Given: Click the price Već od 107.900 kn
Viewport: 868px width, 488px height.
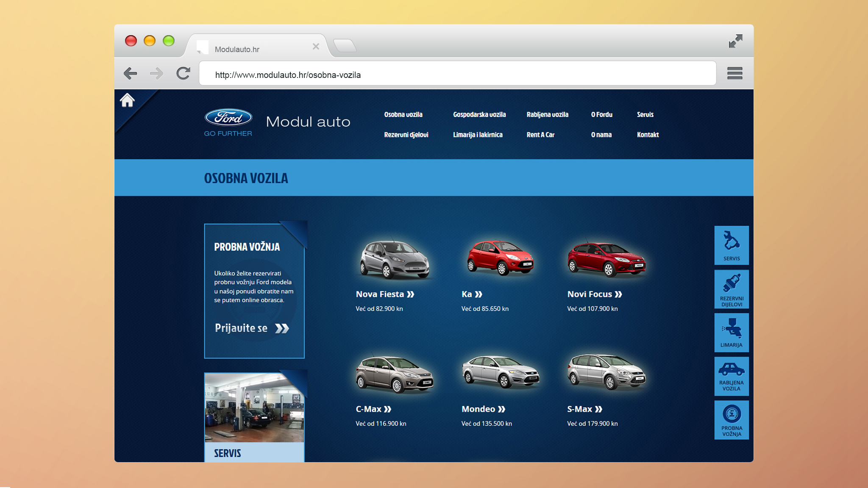Looking at the screenshot, I should (x=592, y=309).
